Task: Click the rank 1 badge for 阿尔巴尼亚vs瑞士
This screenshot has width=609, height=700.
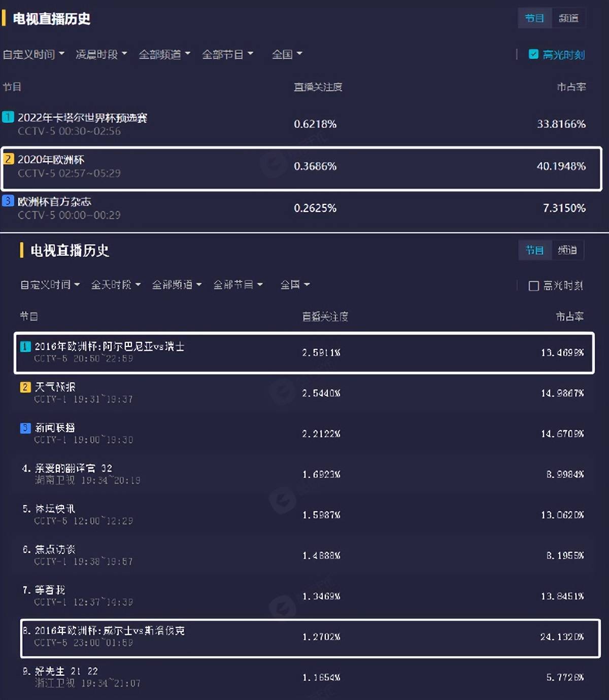Action: [25, 346]
